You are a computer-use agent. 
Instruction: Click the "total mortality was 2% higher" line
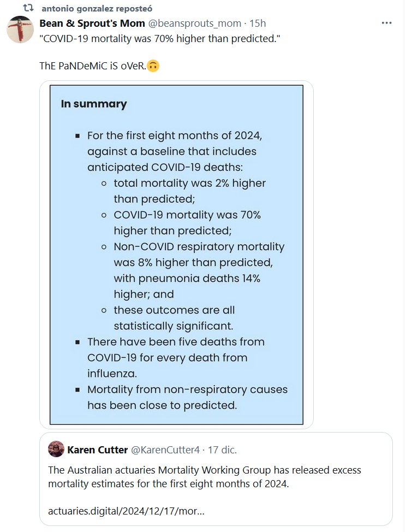(189, 184)
